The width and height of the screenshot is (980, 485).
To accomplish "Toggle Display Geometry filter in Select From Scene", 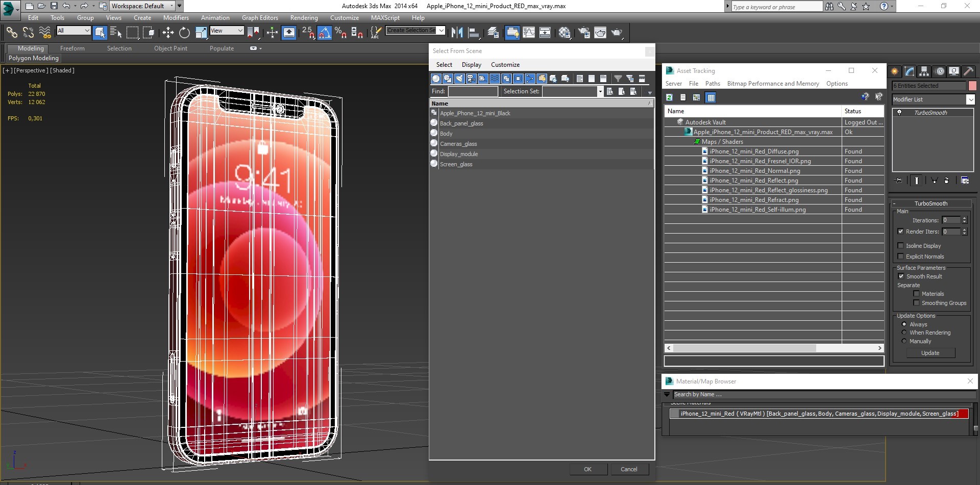I will 436,78.
